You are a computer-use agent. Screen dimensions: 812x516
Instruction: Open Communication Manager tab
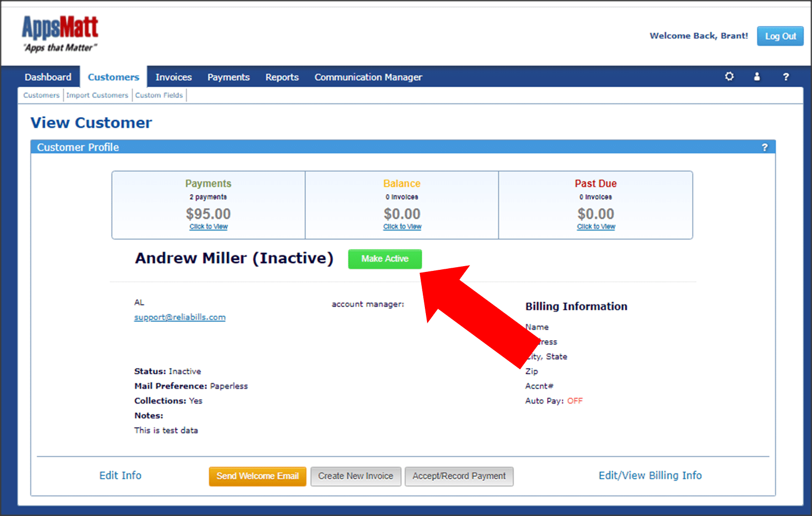coord(368,77)
